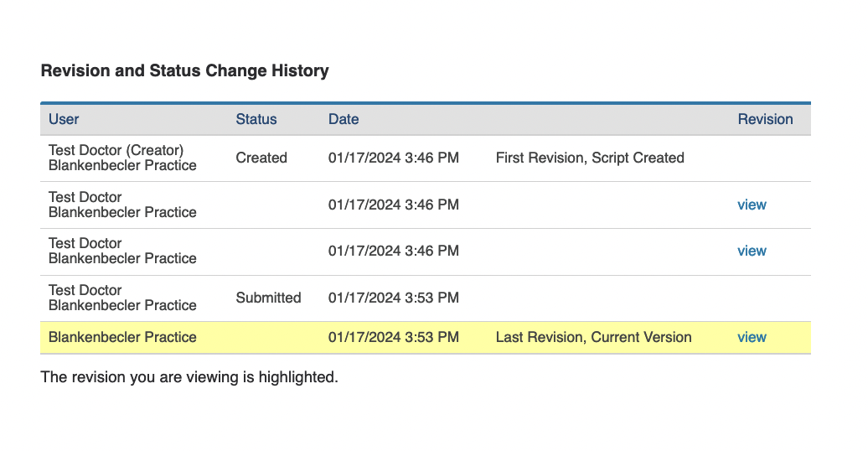Click 'Last Revision, Current Version' note
Image resolution: width=868 pixels, height=451 pixels.
click(x=593, y=338)
